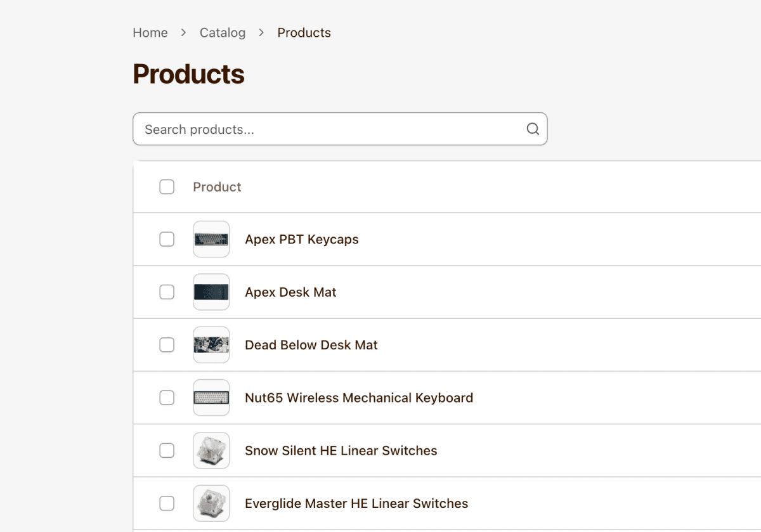The image size is (761, 532).
Task: Open the Dead Below Desk Mat name
Action: pyautogui.click(x=311, y=345)
